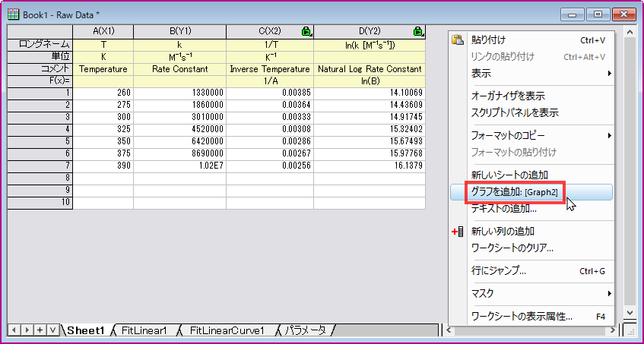Choose オーガナイザを表示 menu entry

pos(531,96)
